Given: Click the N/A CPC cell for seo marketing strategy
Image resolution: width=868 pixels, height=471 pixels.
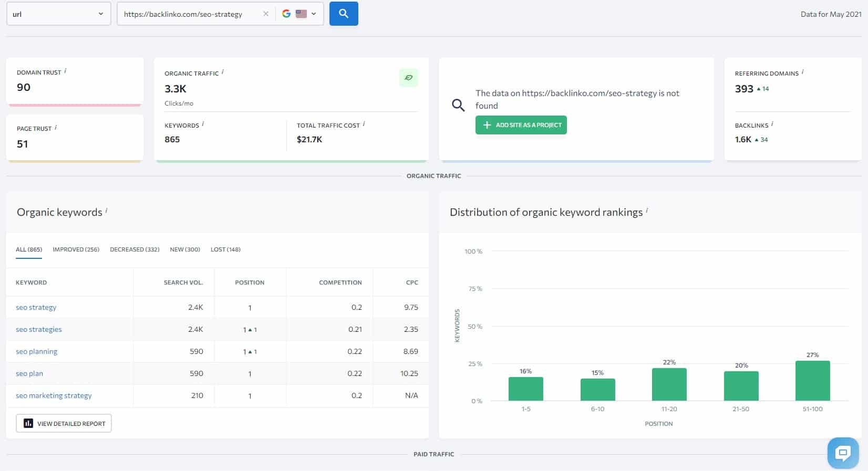Looking at the screenshot, I should click(411, 395).
